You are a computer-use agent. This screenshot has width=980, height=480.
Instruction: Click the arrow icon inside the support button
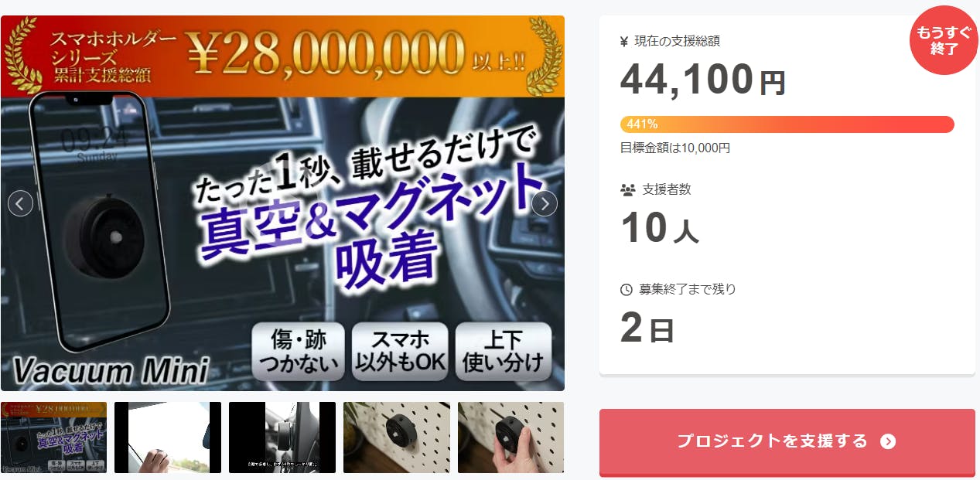[x=888, y=441]
